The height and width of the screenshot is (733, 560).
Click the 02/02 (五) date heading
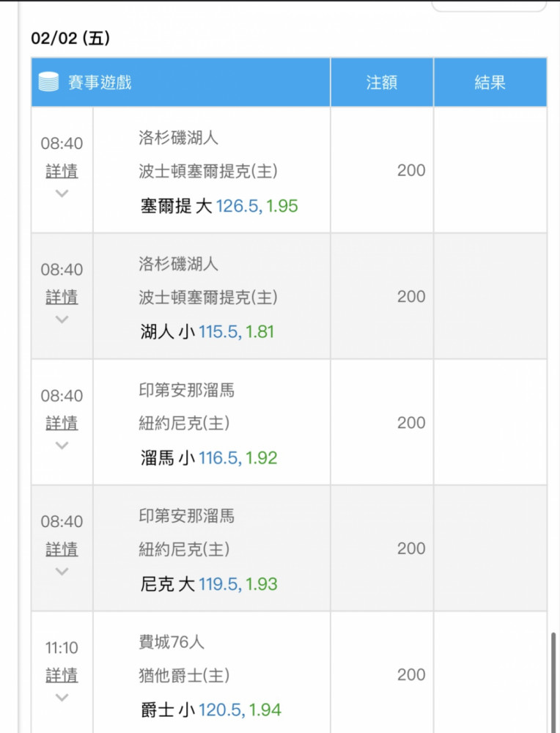tap(70, 38)
